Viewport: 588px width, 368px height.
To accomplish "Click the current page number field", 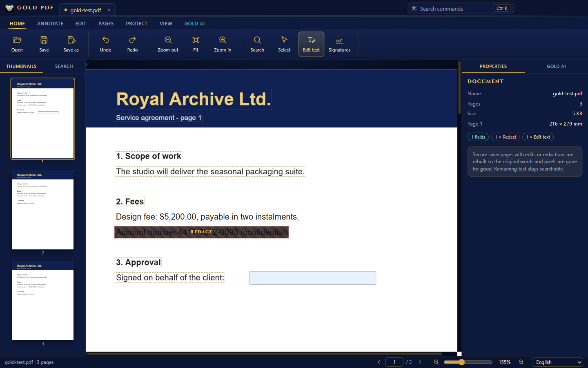I will click(x=394, y=362).
